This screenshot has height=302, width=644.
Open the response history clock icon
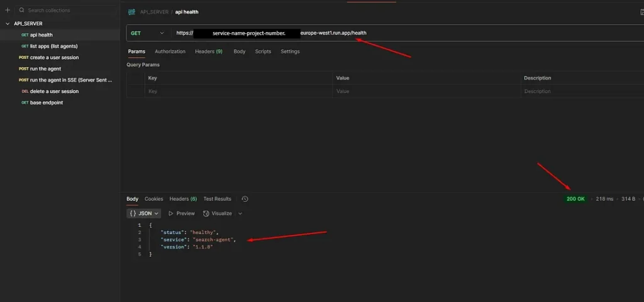[245, 199]
